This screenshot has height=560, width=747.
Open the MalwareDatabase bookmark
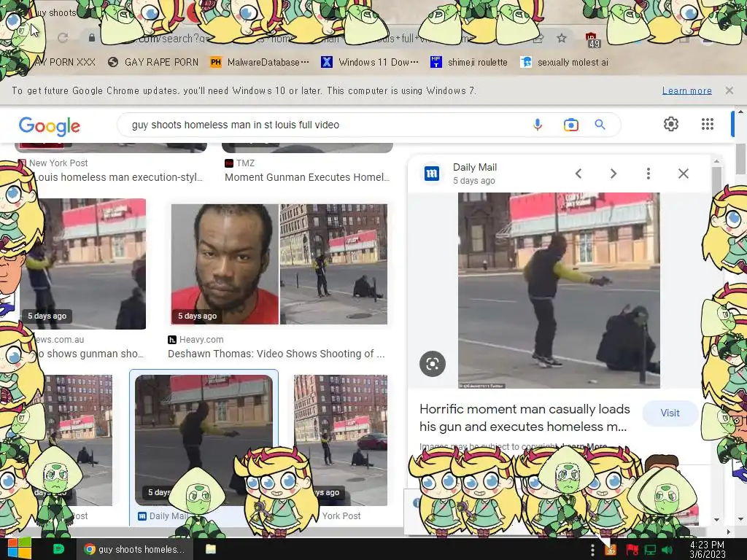pyautogui.click(x=260, y=62)
